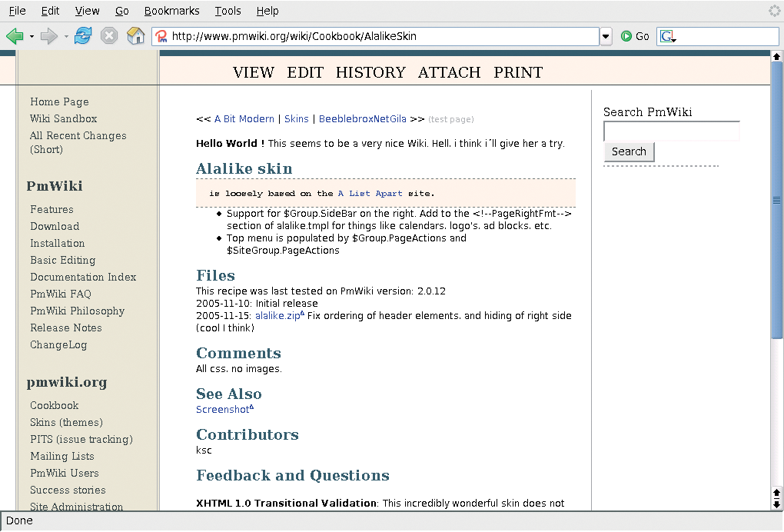Open the Help menu
784x532 pixels.
[x=267, y=11]
